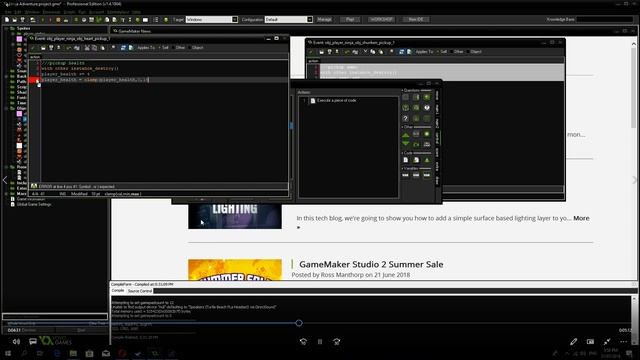
Task: Open the player's more options ellipsis
Action: pos(623,342)
